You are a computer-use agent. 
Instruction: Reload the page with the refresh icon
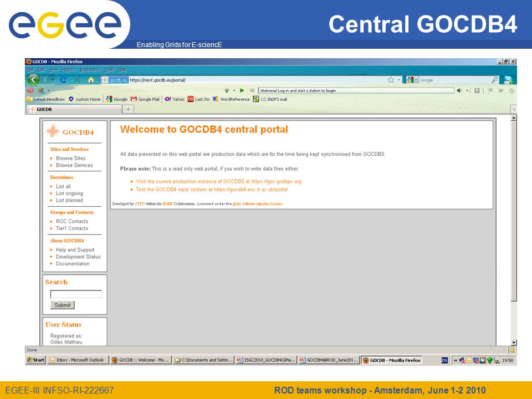(x=63, y=80)
